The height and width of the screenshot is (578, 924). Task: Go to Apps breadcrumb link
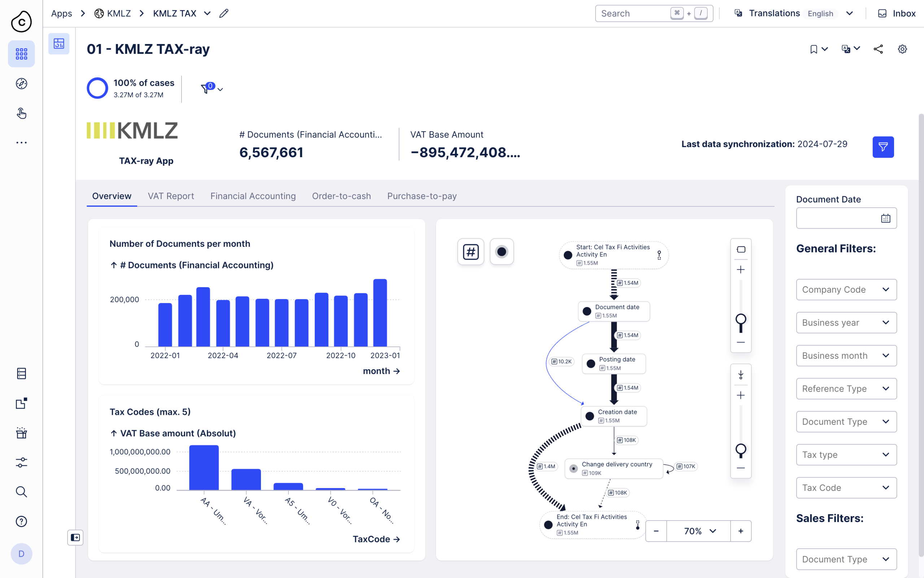click(x=61, y=13)
